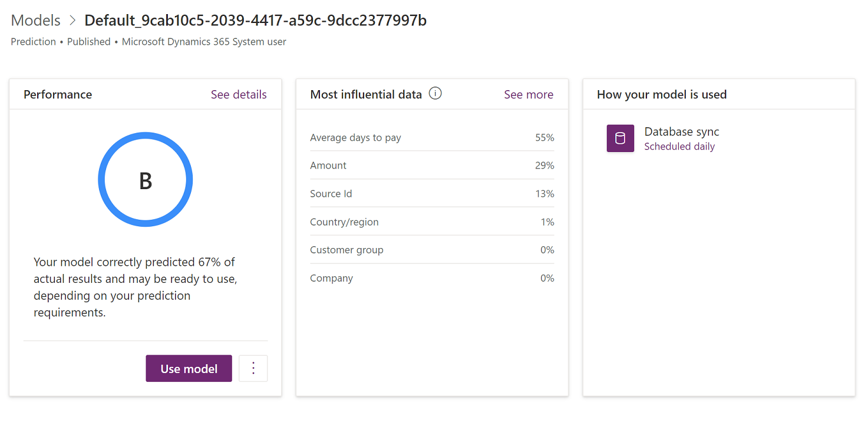This screenshot has width=868, height=423.
Task: Click the Use model button
Action: tap(189, 368)
